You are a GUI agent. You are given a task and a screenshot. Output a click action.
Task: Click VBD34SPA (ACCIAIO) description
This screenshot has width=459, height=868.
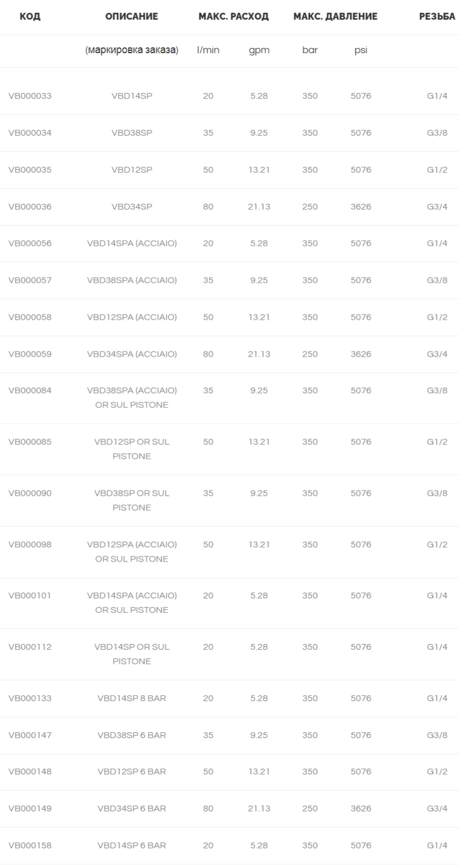(131, 354)
